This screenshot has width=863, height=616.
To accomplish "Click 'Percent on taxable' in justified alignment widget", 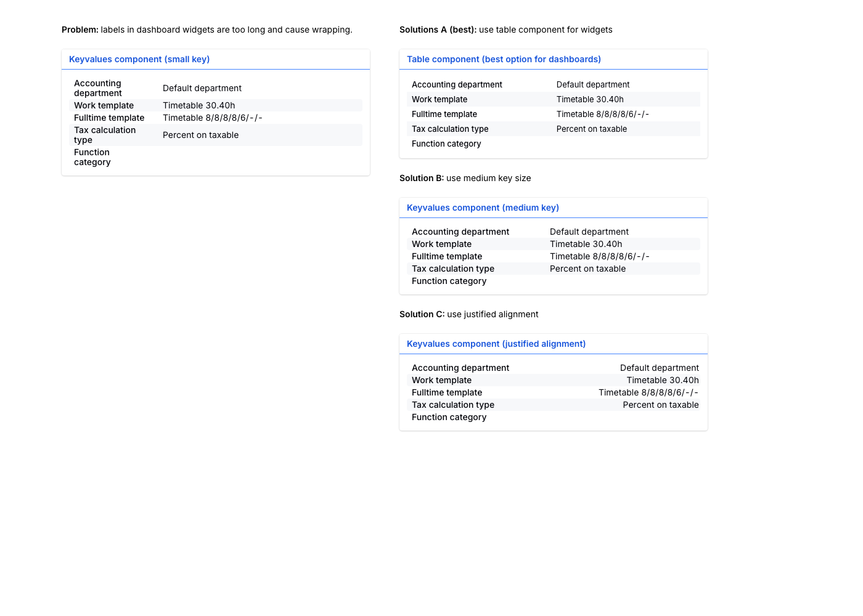I will (660, 405).
